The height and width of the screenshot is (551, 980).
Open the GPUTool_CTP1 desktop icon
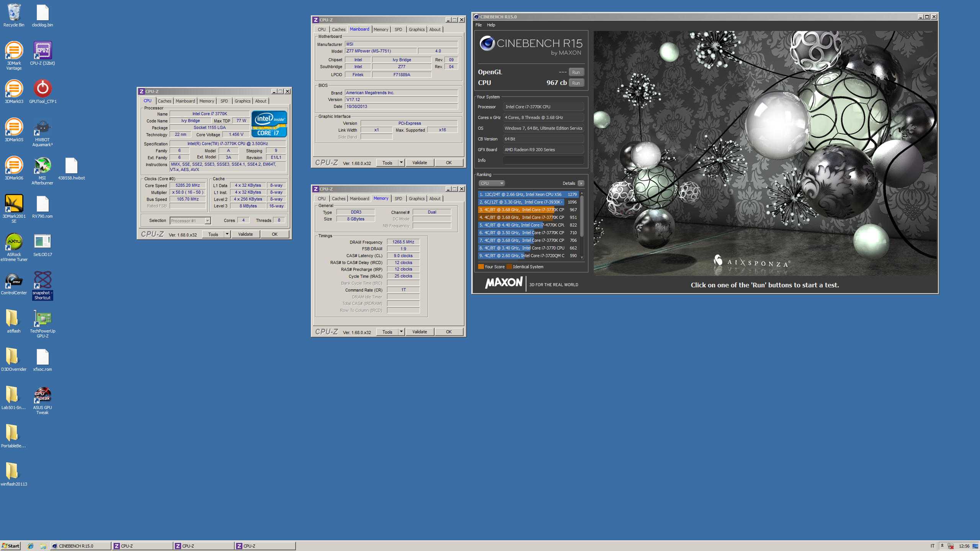click(x=42, y=92)
